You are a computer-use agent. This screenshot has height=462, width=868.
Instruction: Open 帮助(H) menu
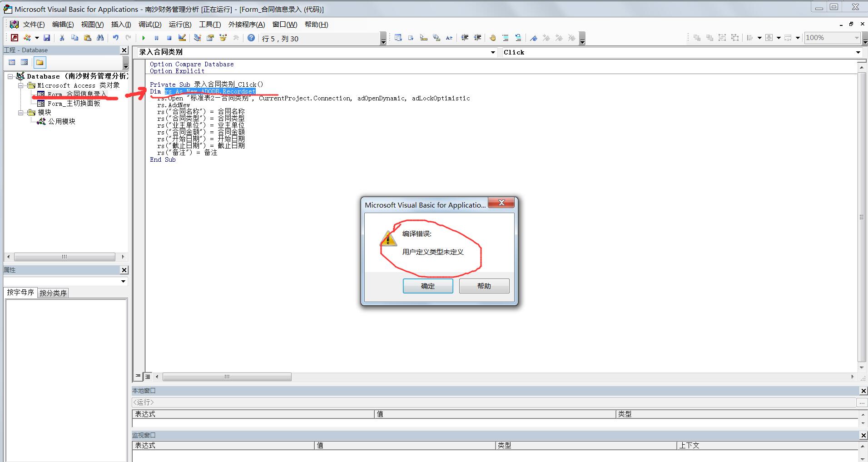tap(316, 25)
